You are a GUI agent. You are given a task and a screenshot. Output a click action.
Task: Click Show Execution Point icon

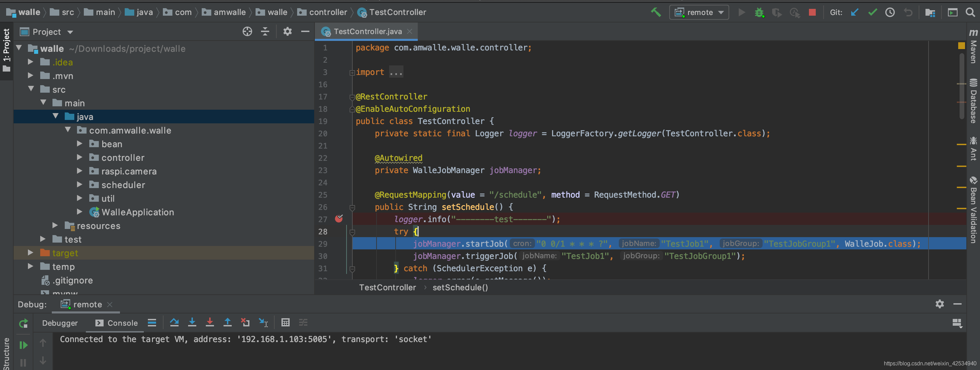click(152, 323)
